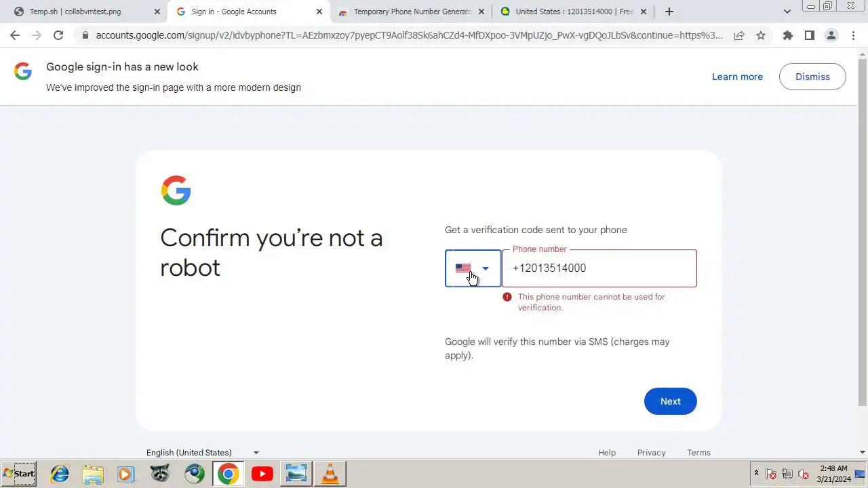Open the YouTube taskbar icon
Viewport: 868px width, 488px height.
coord(262,474)
